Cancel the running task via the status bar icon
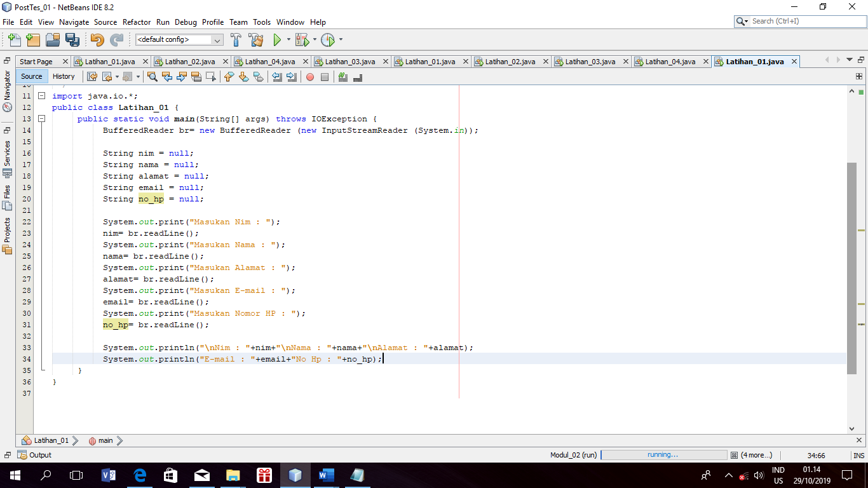Viewport: 868px width, 488px height. coord(734,455)
